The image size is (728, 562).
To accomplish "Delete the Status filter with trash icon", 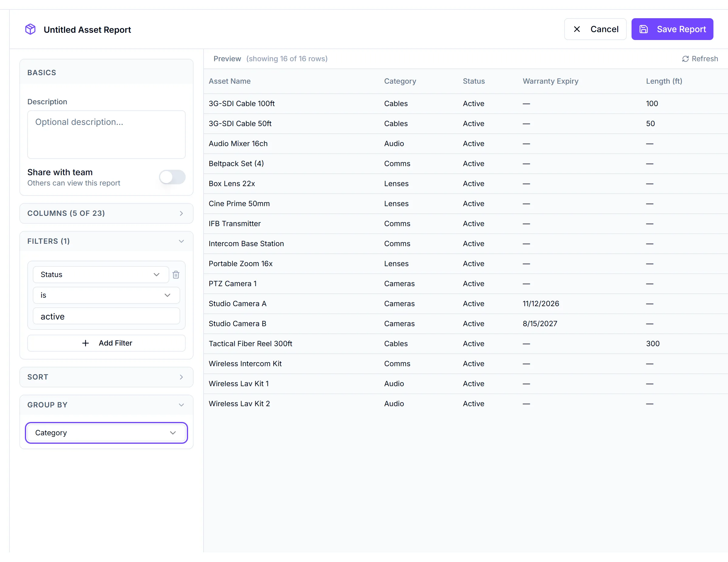I will click(x=176, y=275).
